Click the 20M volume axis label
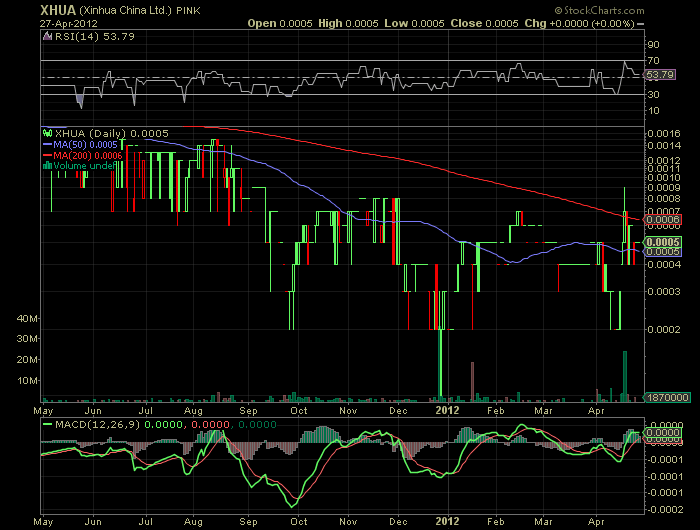The width and height of the screenshot is (700, 530). [27, 359]
